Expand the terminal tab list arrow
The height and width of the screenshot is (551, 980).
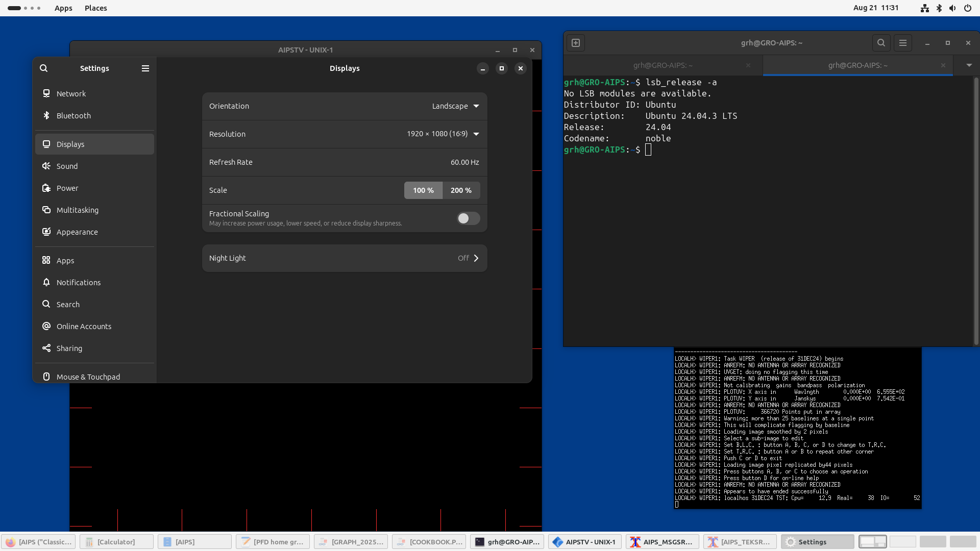point(969,65)
